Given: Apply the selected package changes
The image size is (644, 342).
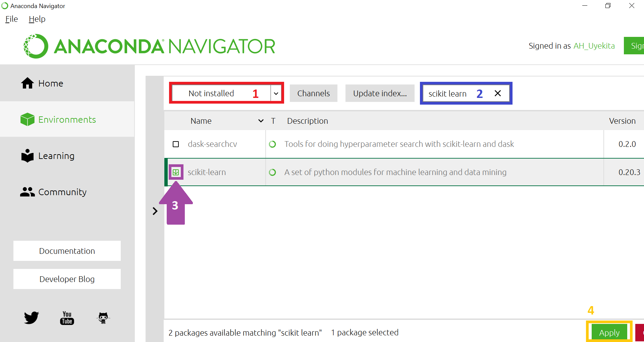Looking at the screenshot, I should click(x=609, y=333).
